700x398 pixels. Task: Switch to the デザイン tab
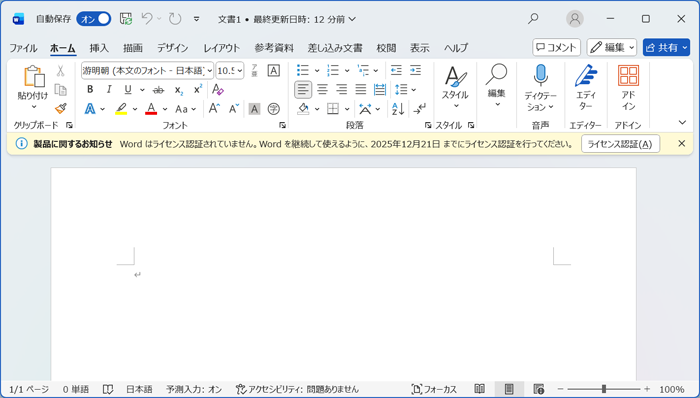click(x=172, y=48)
